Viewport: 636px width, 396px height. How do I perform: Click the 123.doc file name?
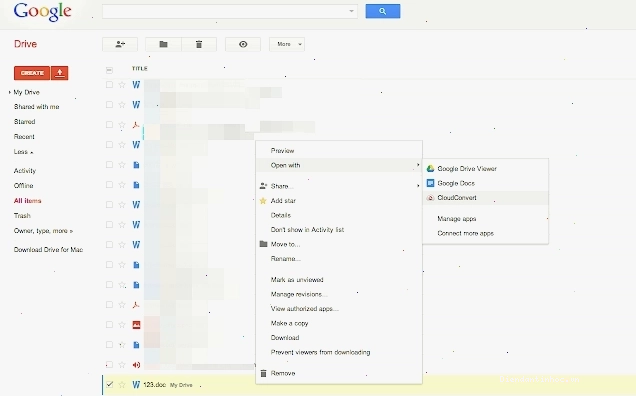(x=155, y=384)
